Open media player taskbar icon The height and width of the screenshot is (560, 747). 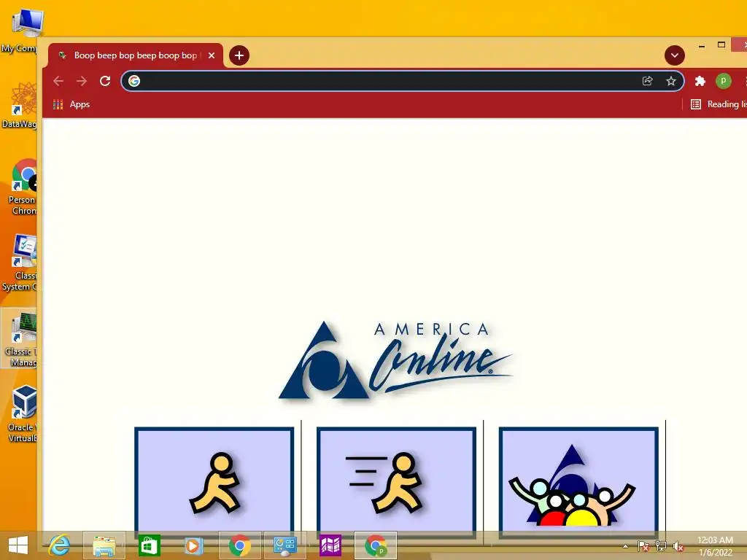coord(193,545)
